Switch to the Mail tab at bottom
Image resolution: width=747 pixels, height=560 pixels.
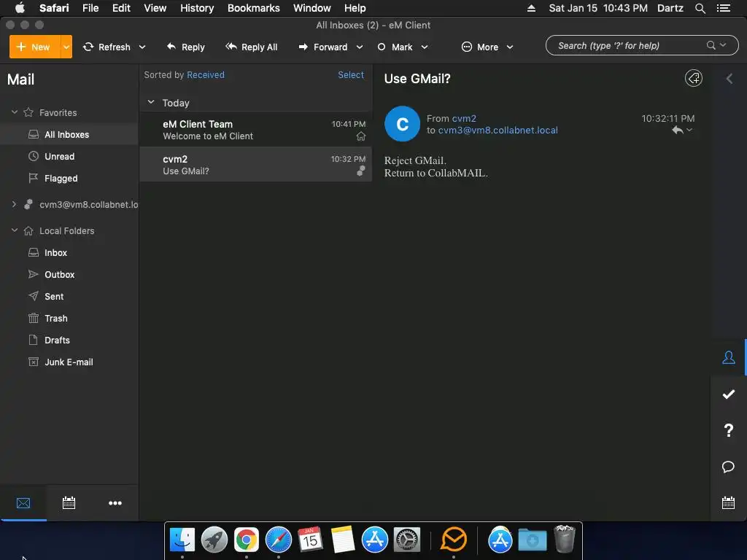(x=23, y=503)
